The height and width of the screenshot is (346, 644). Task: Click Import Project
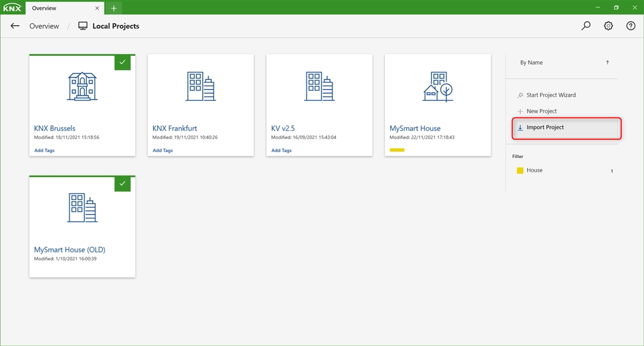[545, 128]
